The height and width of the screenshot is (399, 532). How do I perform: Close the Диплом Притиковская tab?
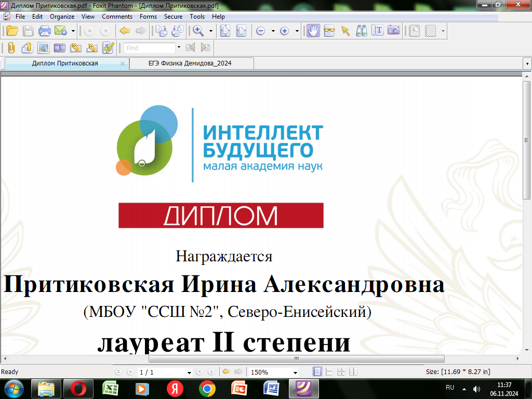[x=123, y=63]
